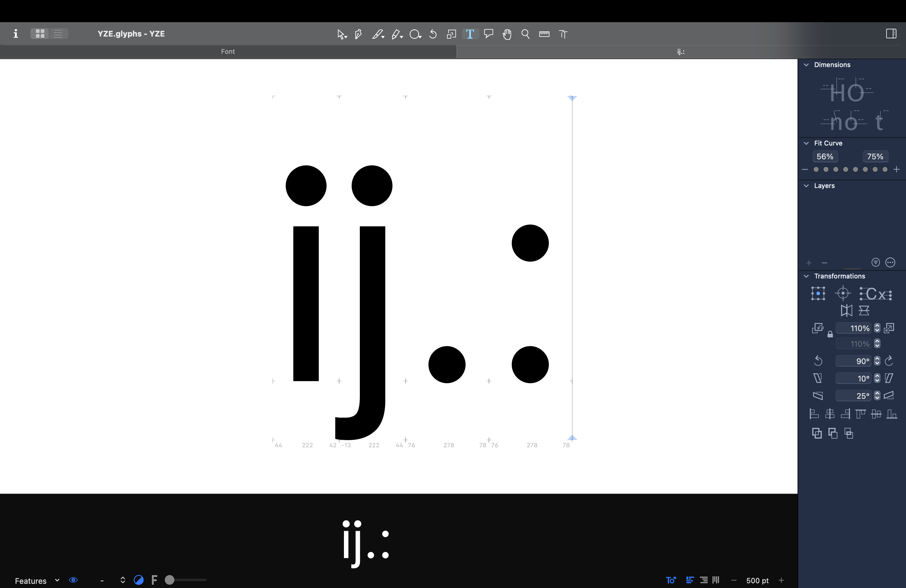Screen dimensions: 906x588
Task: Step the 90° rotation value
Action: 877,361
